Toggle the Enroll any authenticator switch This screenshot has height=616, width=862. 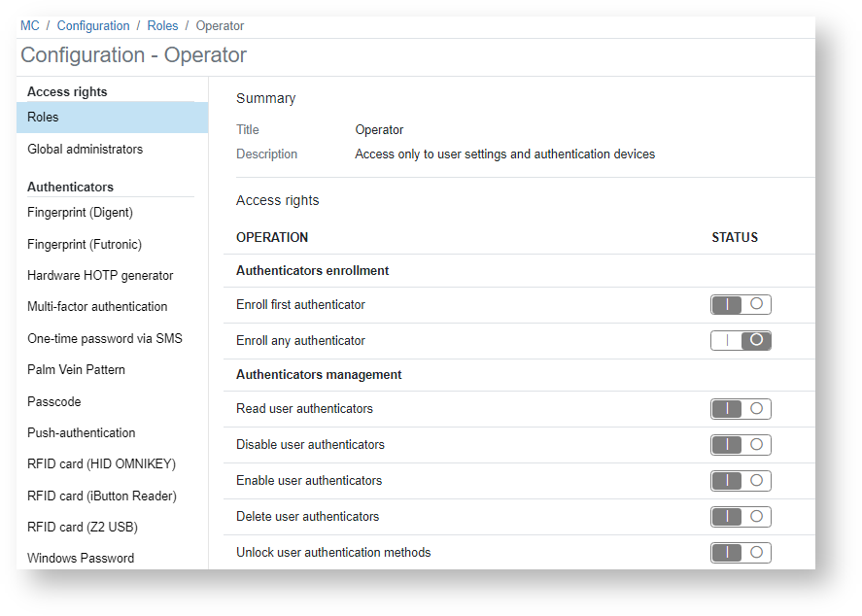pos(741,341)
